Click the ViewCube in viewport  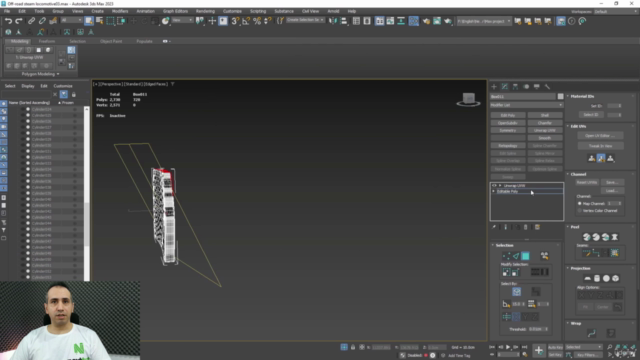pos(468,99)
